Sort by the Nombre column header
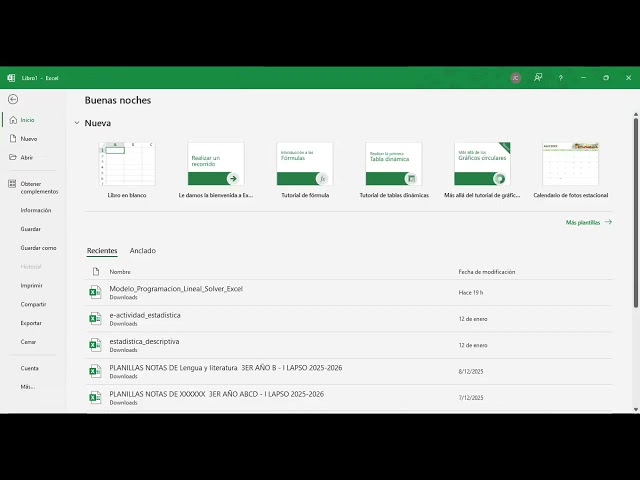Screen dimensions: 640x480 click(x=120, y=272)
